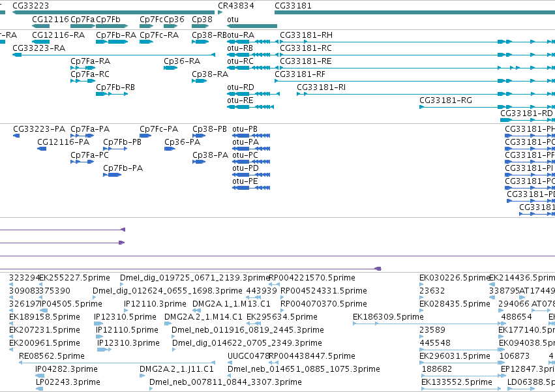Screen dimensions: 555x392
Task: Click transcript otu-RE
Action: pyautogui.click(x=250, y=107)
